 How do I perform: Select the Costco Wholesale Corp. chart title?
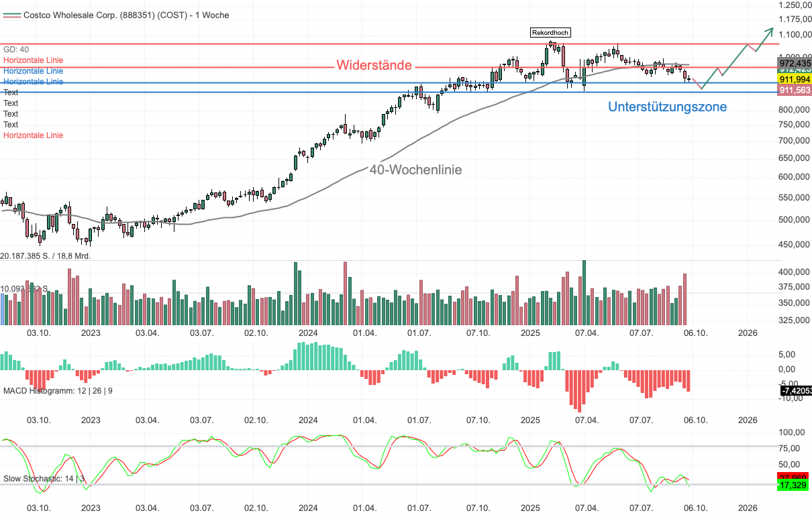click(126, 15)
